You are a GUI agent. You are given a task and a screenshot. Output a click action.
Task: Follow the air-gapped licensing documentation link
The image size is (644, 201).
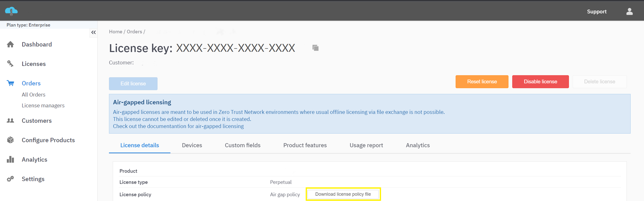coord(178,126)
